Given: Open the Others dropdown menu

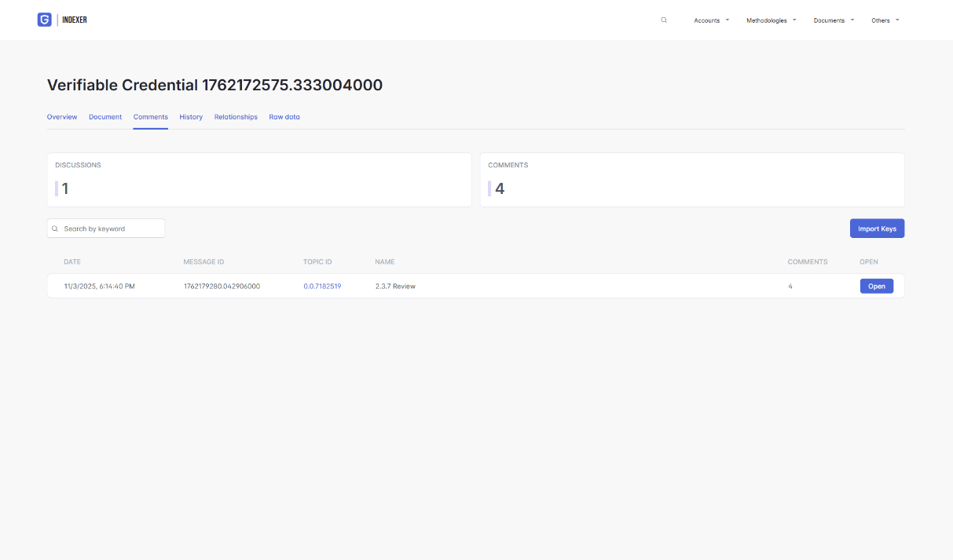Looking at the screenshot, I should point(885,20).
